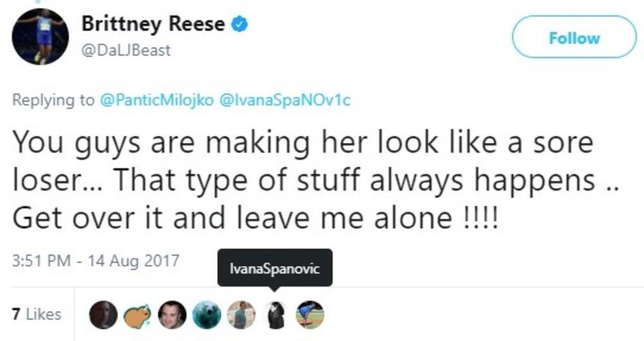Image resolution: width=644 pixels, height=341 pixels.
Task: Click the line "Get over it and leave me alone"
Action: coord(256,219)
